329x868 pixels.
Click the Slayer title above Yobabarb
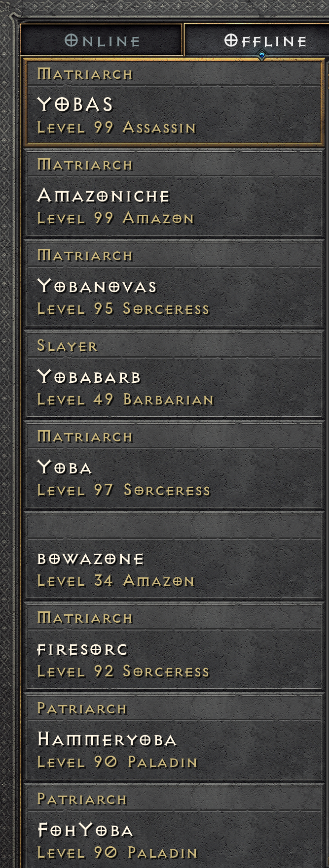(68, 346)
